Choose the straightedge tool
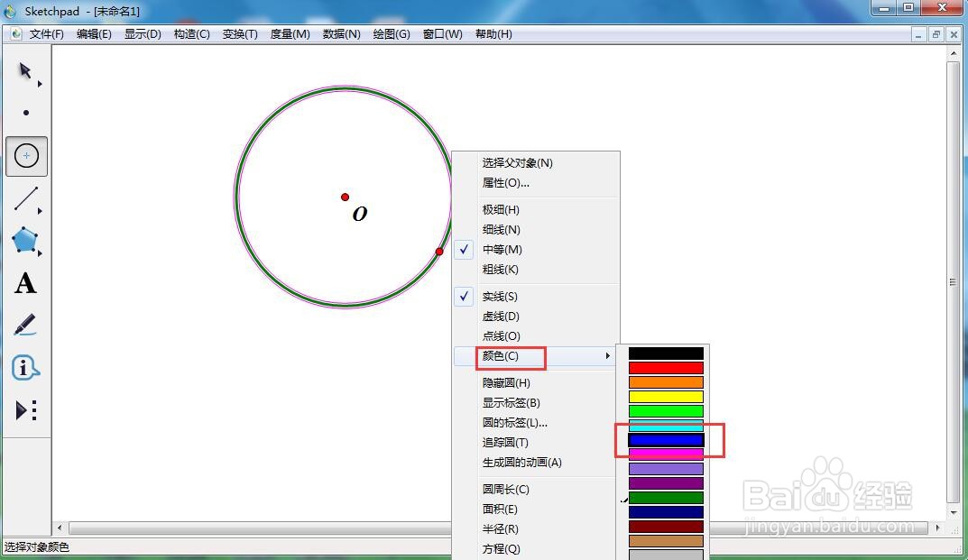The image size is (968, 560). (25, 197)
